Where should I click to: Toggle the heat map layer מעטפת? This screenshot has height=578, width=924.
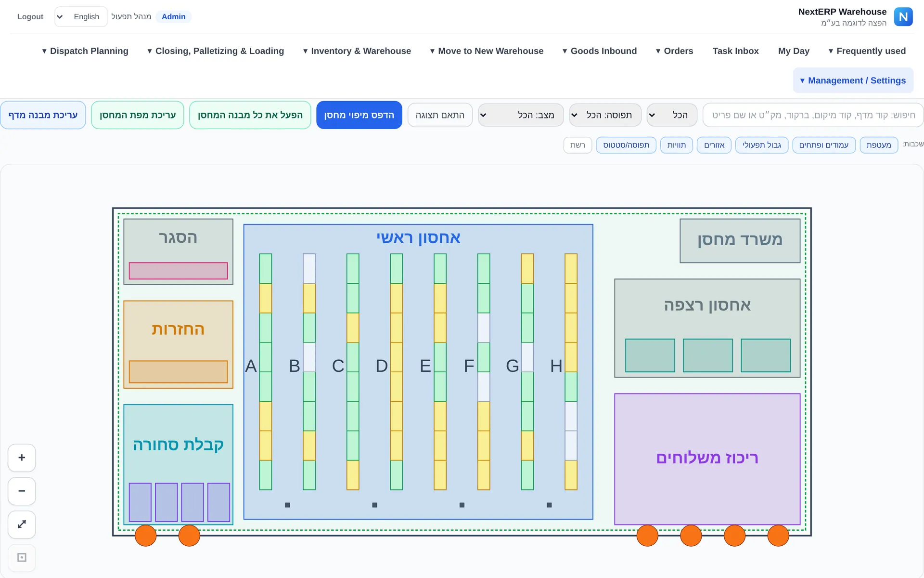point(879,145)
